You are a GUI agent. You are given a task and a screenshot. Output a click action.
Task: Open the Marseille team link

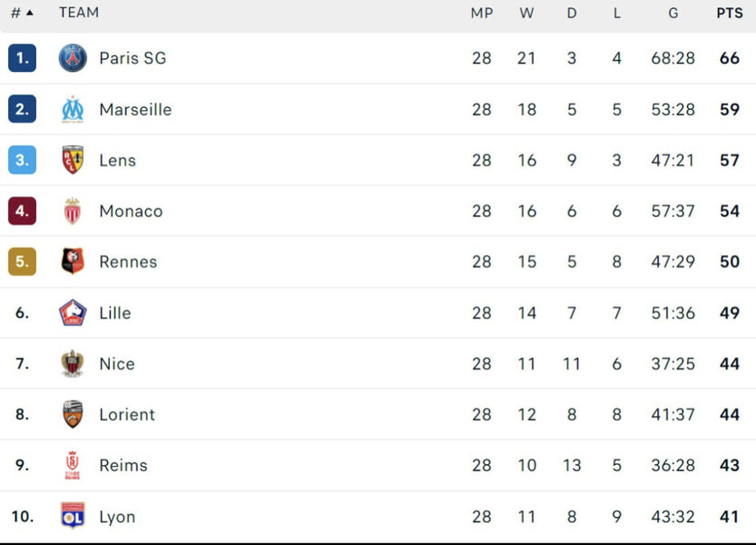[135, 109]
